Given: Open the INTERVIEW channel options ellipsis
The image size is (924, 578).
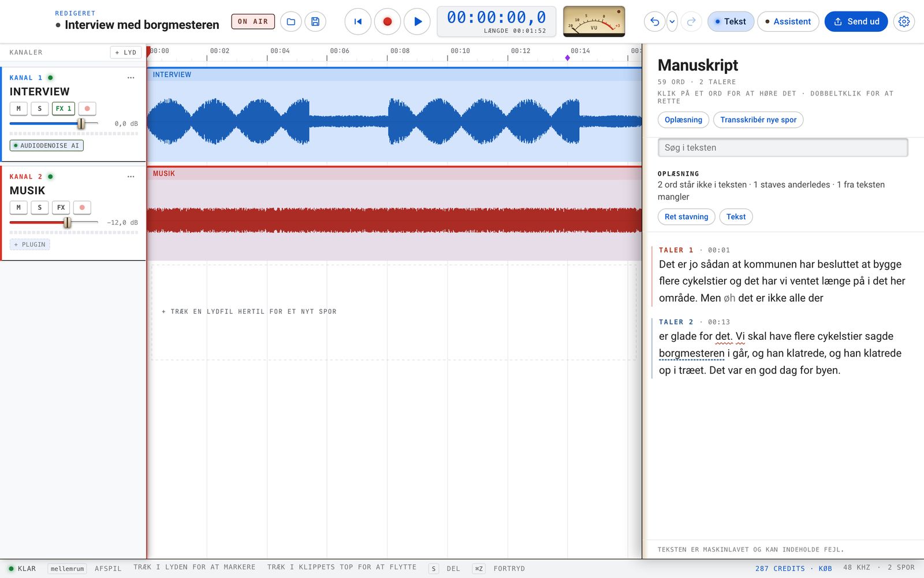Looking at the screenshot, I should point(131,77).
